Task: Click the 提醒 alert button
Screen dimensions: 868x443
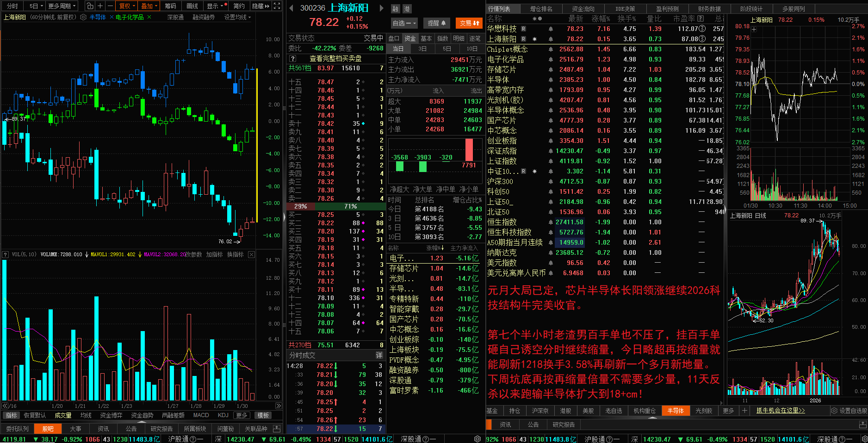Action: point(437,23)
